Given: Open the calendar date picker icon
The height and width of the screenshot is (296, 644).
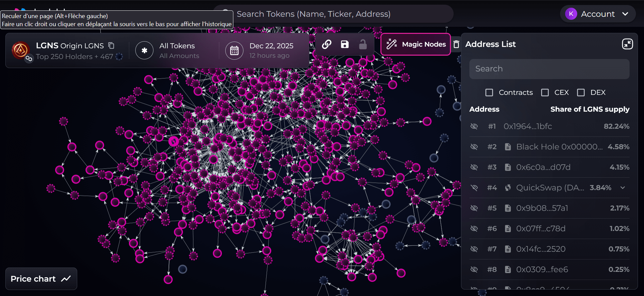Looking at the screenshot, I should click(234, 51).
